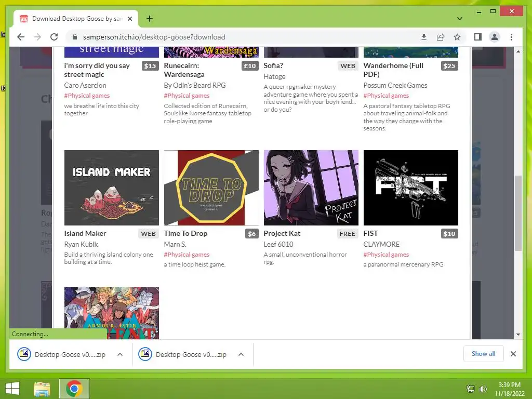Open the Project Kat cover image
The image size is (532, 399).
point(311,188)
